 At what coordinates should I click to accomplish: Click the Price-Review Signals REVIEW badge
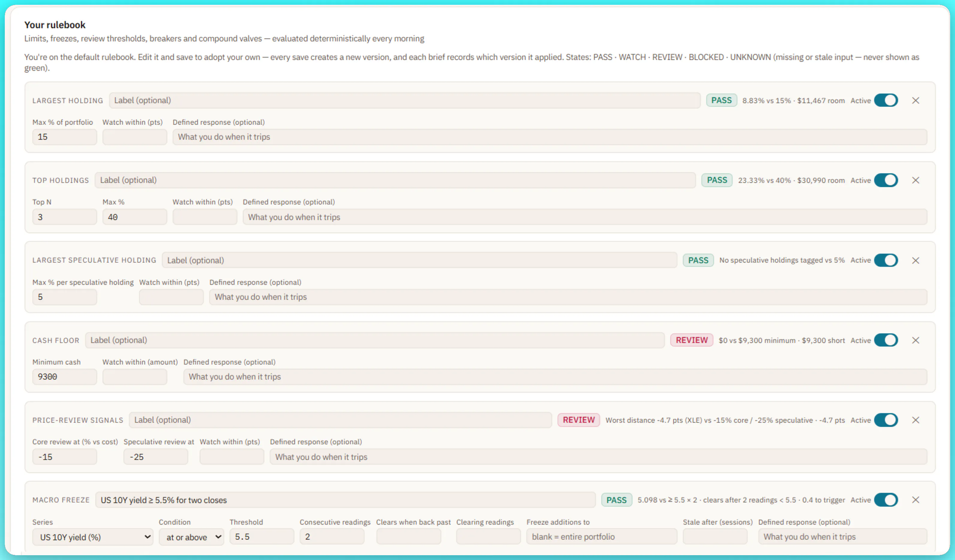click(579, 420)
